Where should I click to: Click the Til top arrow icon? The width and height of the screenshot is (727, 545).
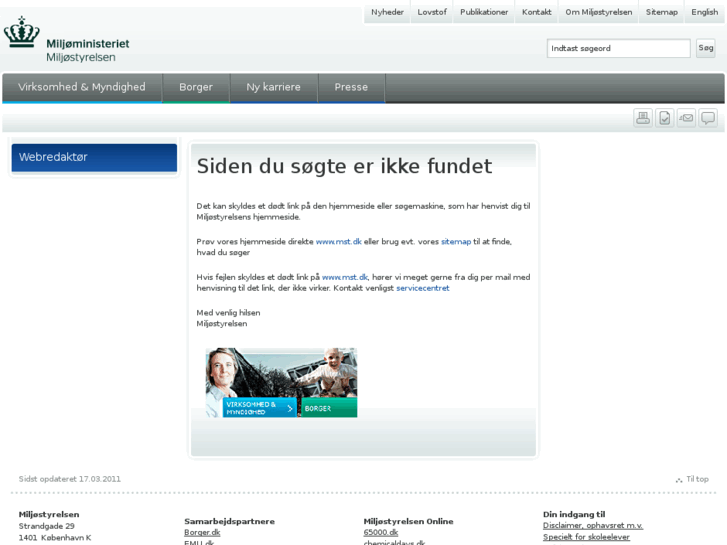coord(679,480)
